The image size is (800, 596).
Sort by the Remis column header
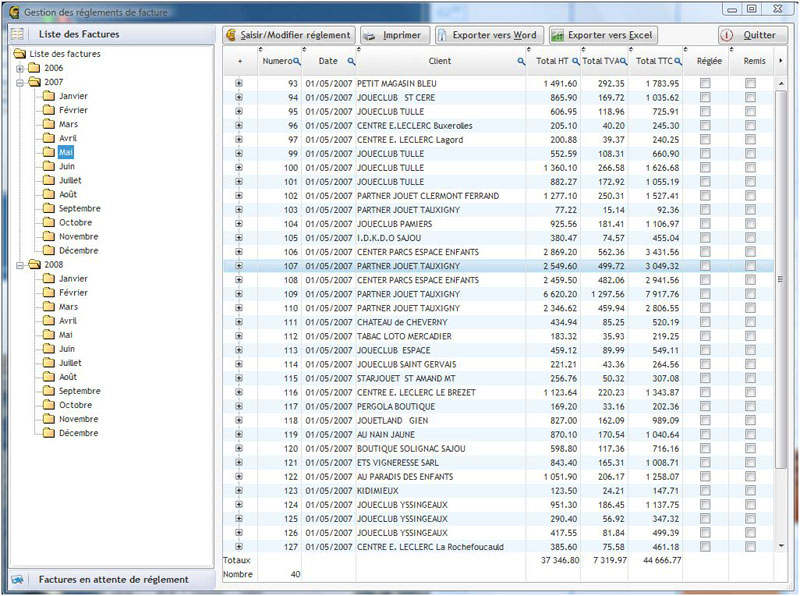753,61
